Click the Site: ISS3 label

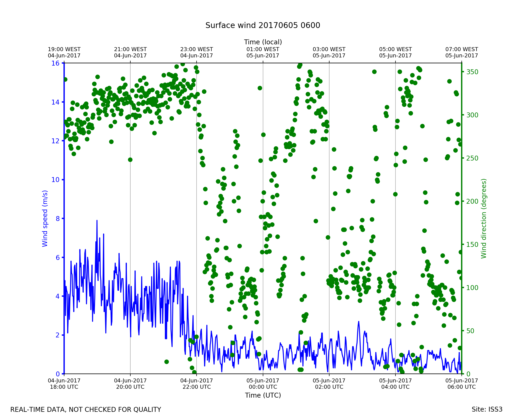click(487, 409)
